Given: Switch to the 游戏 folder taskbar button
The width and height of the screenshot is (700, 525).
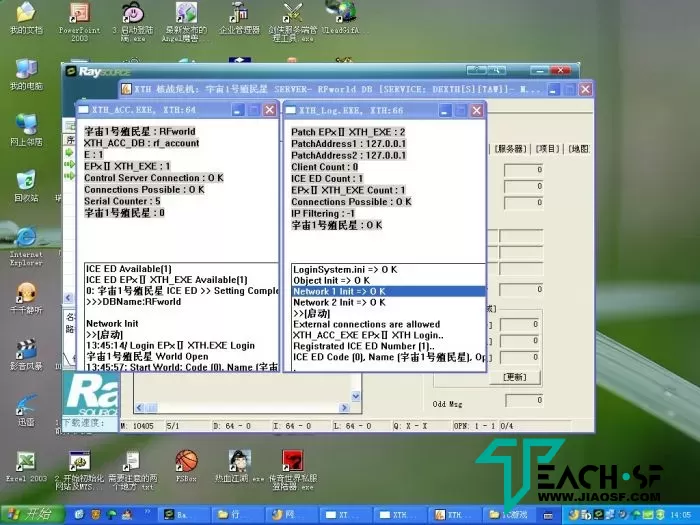Looking at the screenshot, I should tap(508, 515).
